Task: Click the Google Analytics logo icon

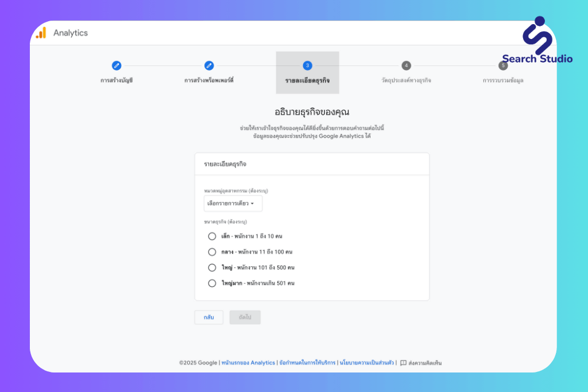Action: point(41,33)
